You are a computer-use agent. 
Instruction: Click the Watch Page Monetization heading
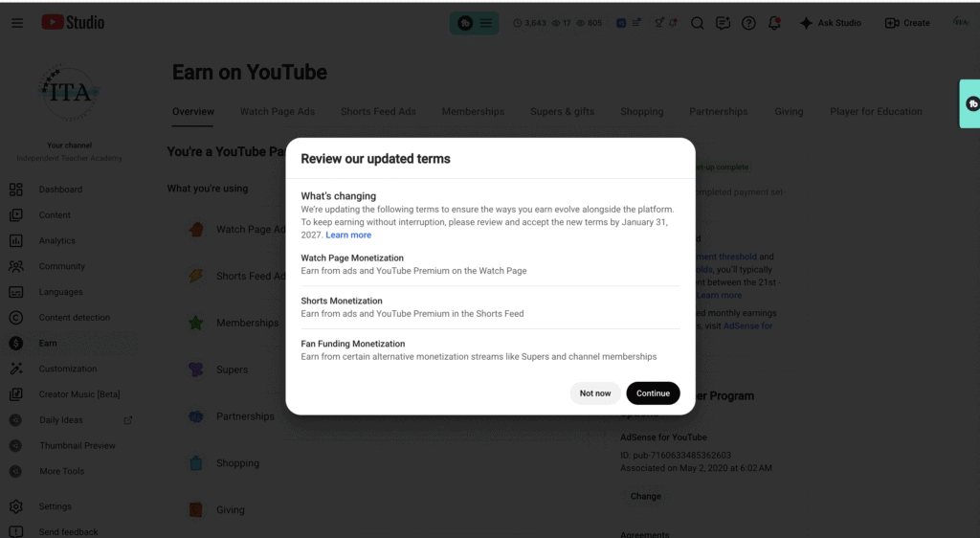(x=352, y=258)
